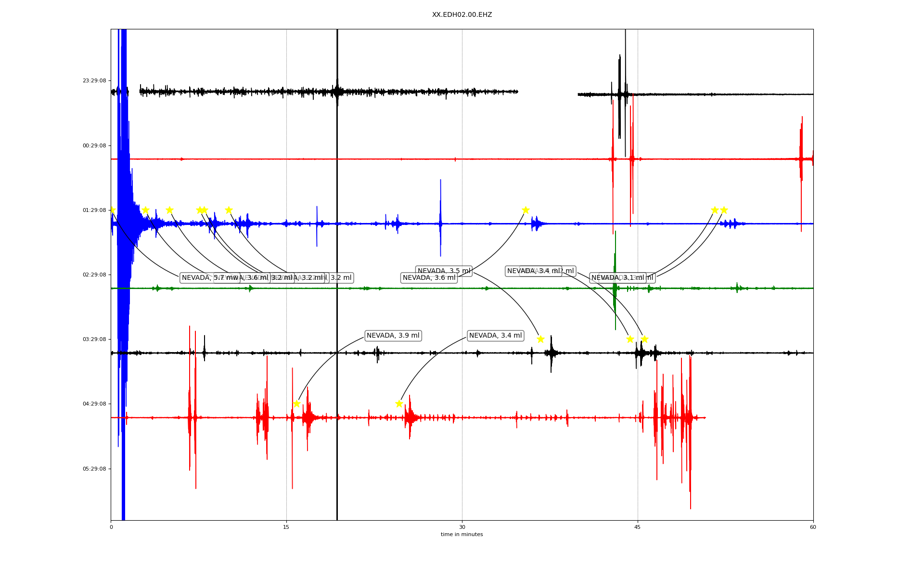Click the 'time in minutes' axis label
The image size is (924, 578).
(462, 535)
